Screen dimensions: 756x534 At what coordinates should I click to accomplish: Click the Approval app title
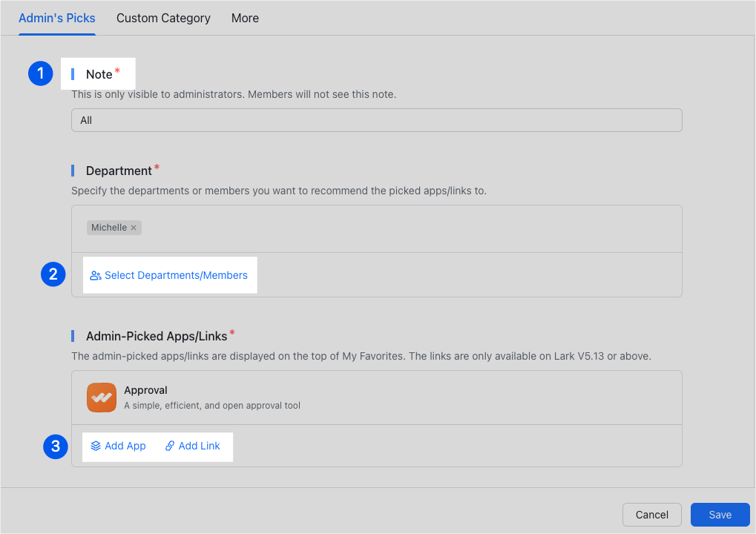(x=145, y=390)
